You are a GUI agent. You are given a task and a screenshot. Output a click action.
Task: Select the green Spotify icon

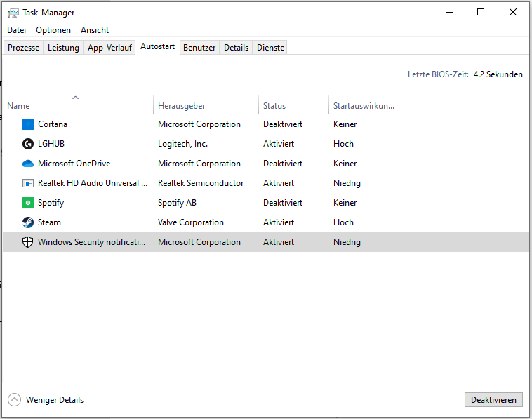tap(28, 203)
